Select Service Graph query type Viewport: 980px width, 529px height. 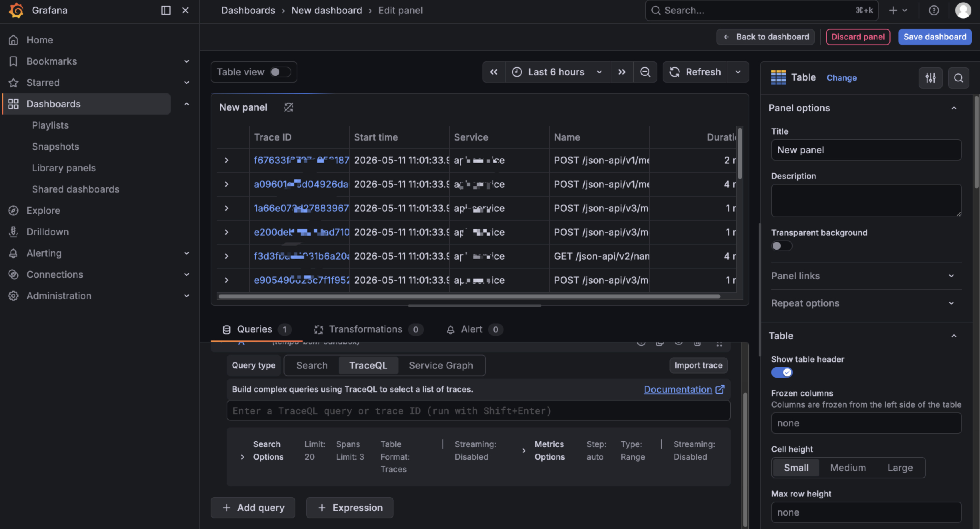point(441,365)
